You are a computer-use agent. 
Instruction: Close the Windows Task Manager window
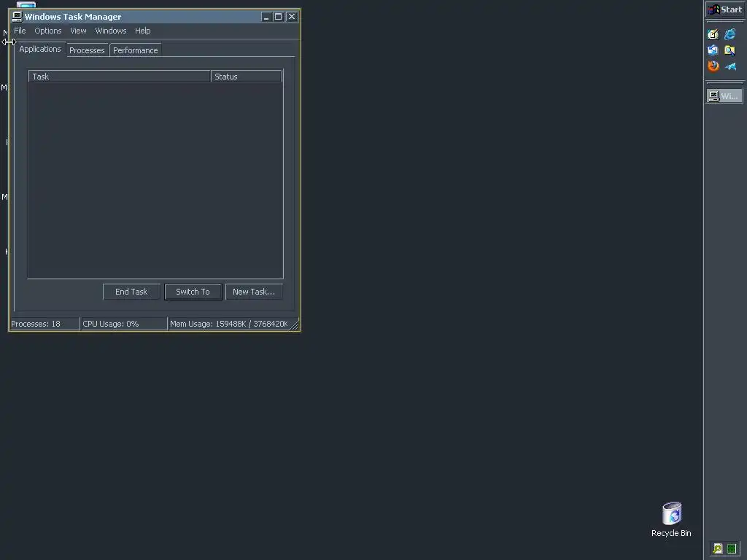point(292,17)
